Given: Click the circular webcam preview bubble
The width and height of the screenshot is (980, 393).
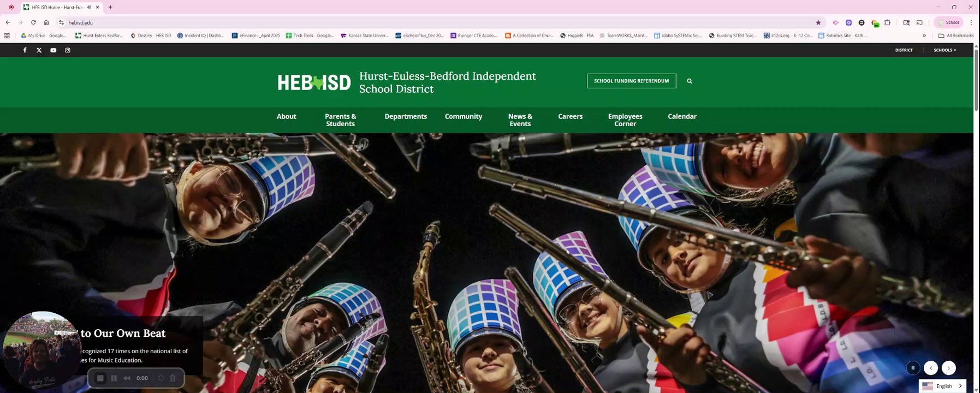Looking at the screenshot, I should [42, 349].
